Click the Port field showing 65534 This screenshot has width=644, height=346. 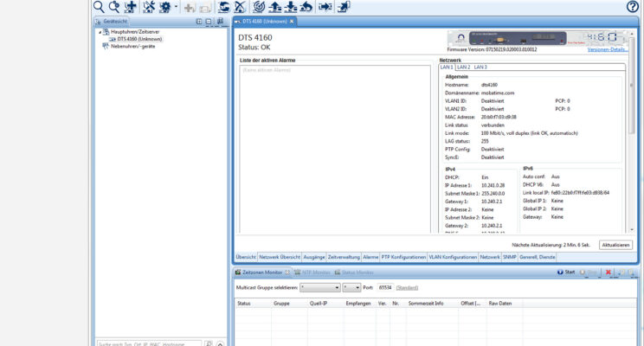click(x=385, y=288)
